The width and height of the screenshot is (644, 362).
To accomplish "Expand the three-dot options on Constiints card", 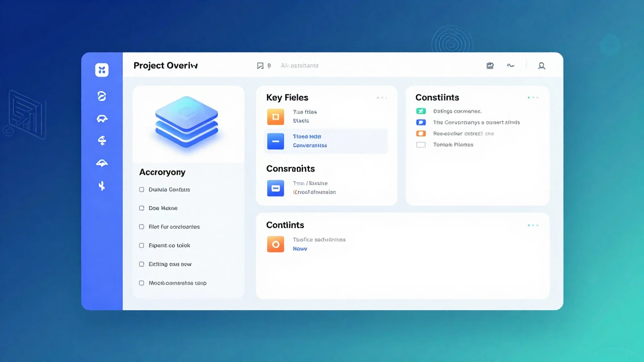I will point(533,98).
